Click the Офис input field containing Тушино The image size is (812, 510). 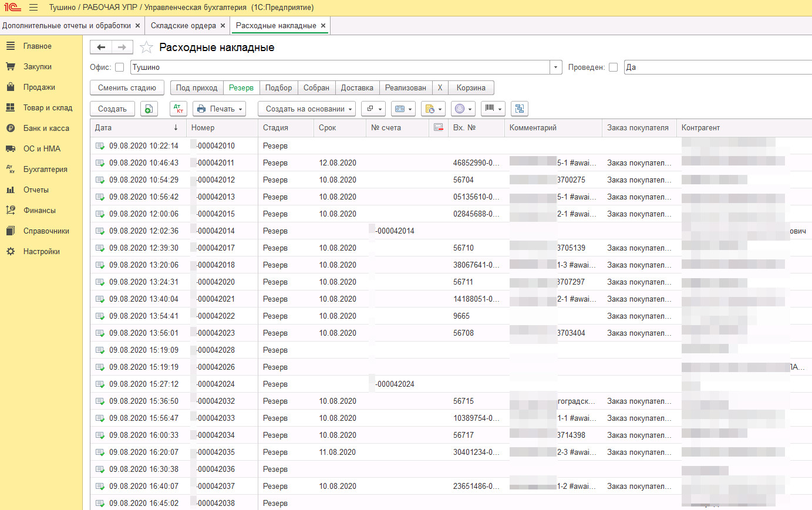pos(339,67)
